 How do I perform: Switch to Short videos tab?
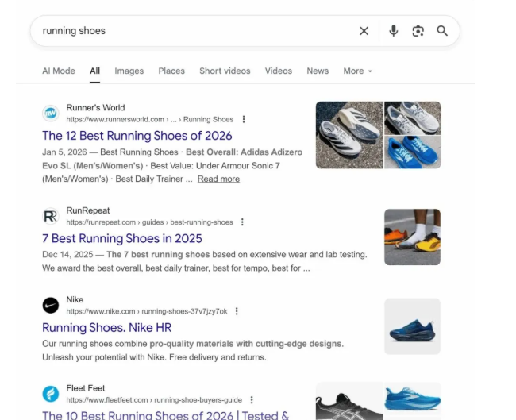tap(225, 71)
